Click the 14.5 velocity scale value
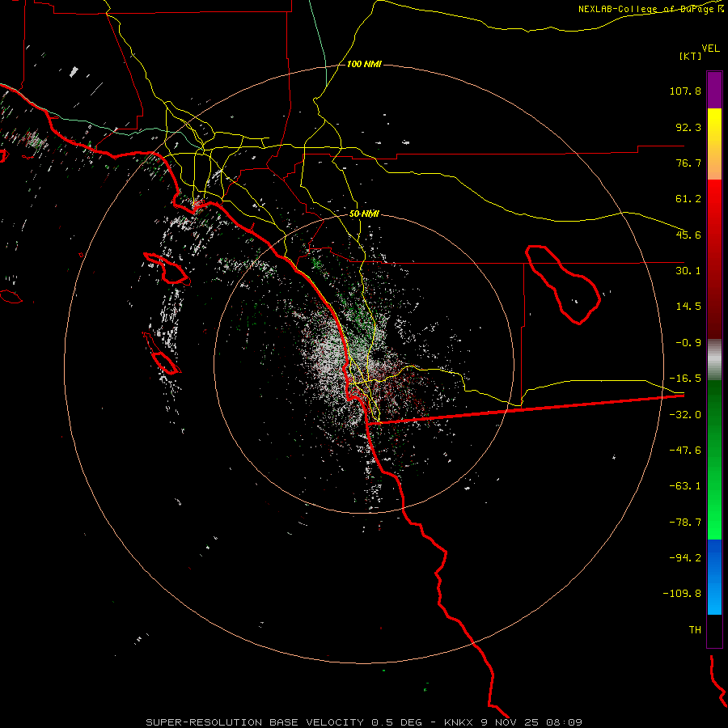 tap(688, 307)
